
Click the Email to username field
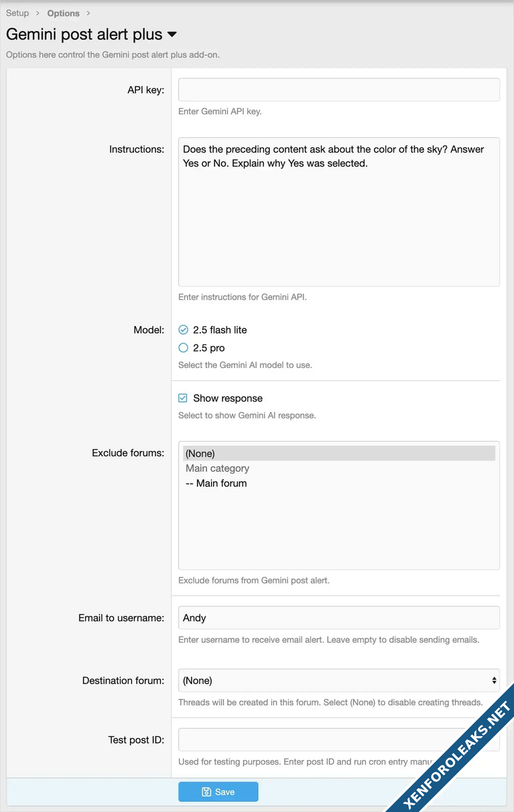point(338,618)
